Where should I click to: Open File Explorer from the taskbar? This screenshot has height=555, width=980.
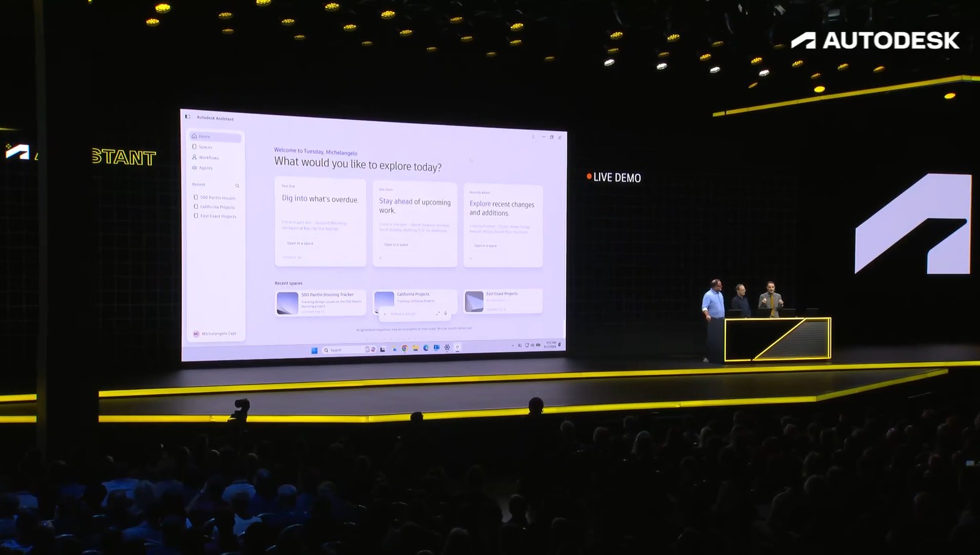coord(415,349)
